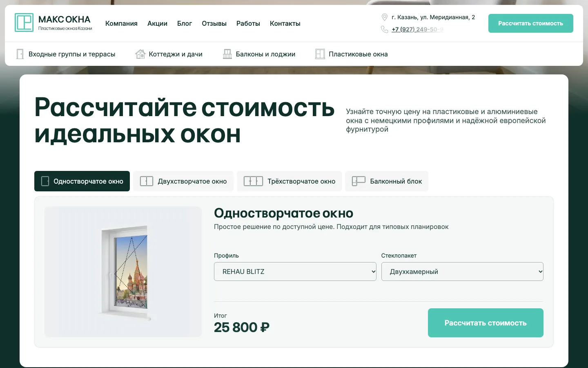Open the Коттеджи и дачи category link
Image resolution: width=588 pixels, height=368 pixels.
coord(176,54)
